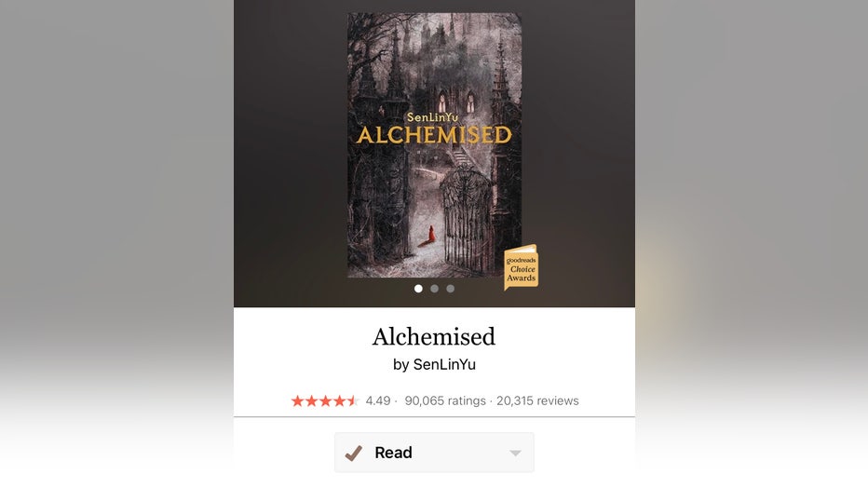Open the 90,065 ratings link
Viewport: 868px width, 488px height.
tap(445, 400)
